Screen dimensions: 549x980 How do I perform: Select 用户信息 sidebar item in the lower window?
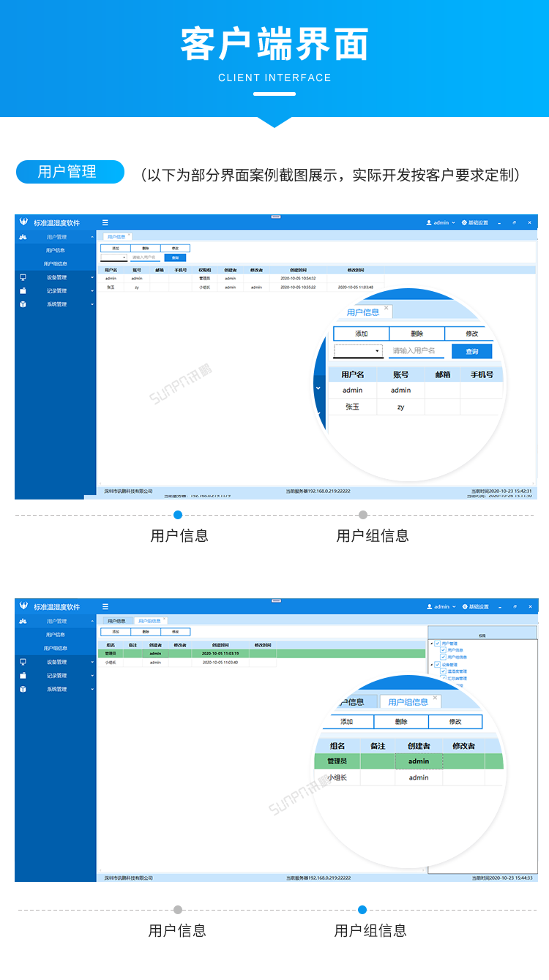pos(56,635)
